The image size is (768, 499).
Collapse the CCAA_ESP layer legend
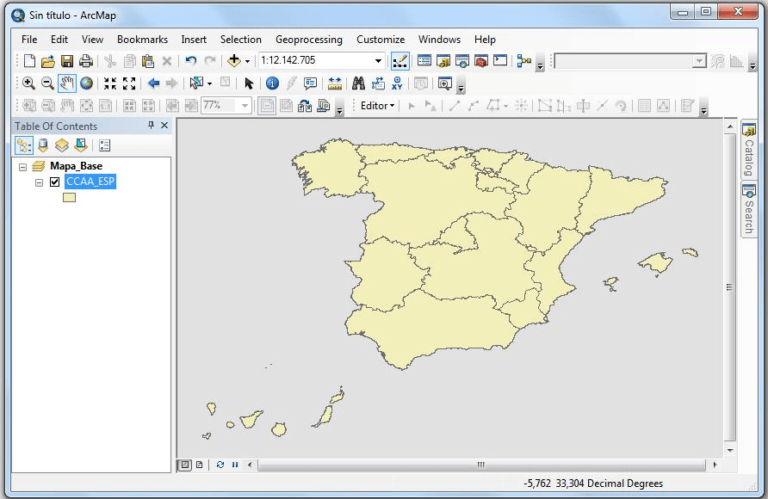click(39, 183)
